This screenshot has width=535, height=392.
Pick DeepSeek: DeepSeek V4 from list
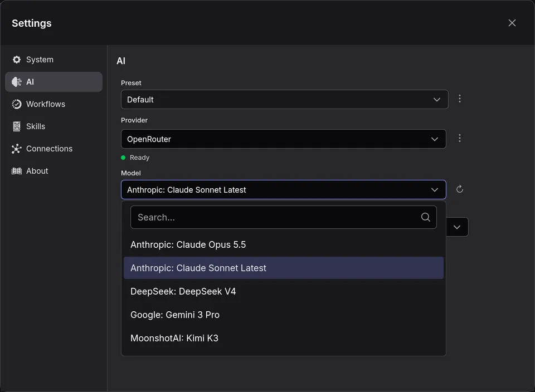point(284,291)
